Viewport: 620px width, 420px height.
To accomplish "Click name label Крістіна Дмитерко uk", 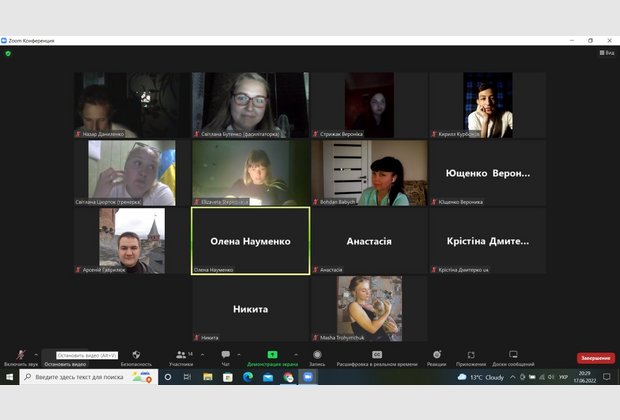I will tap(463, 270).
